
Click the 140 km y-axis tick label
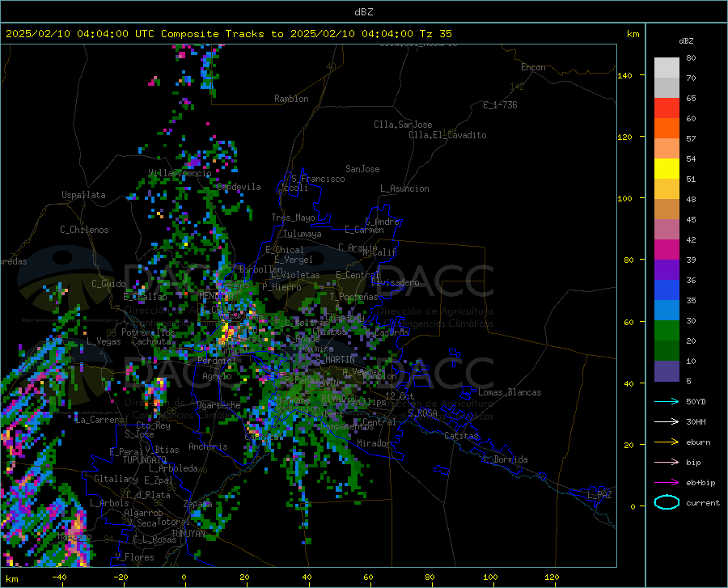(624, 75)
